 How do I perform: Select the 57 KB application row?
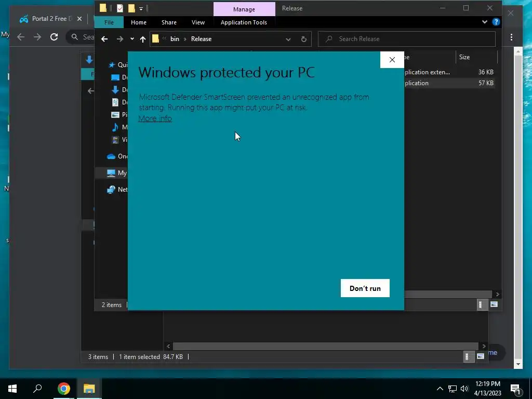(449, 83)
